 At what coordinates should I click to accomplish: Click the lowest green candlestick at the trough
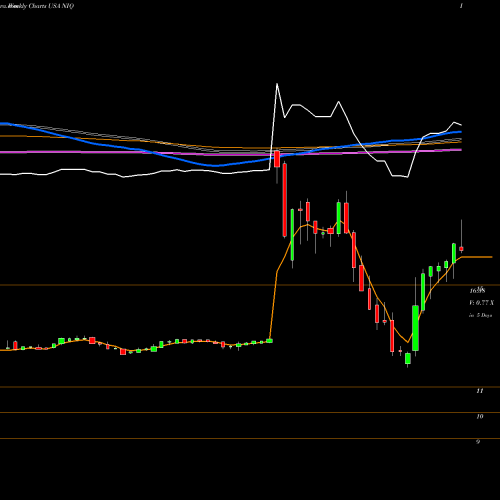[408, 359]
